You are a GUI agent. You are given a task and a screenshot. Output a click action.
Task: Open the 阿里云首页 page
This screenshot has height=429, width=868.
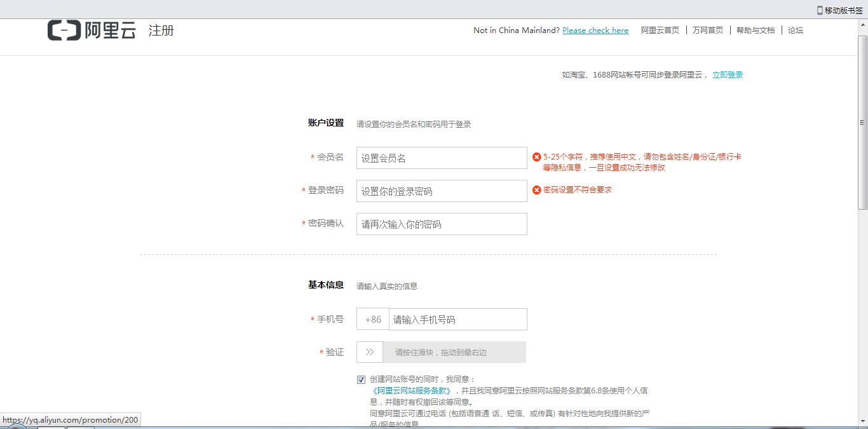(x=659, y=30)
